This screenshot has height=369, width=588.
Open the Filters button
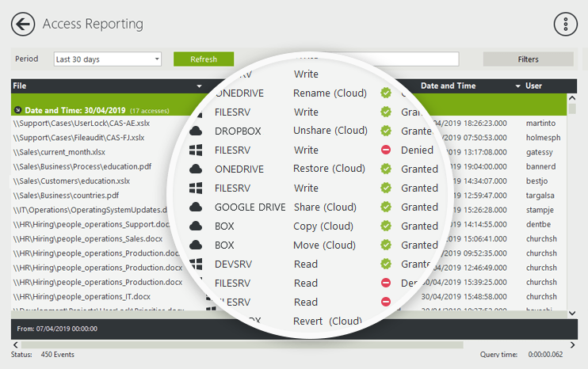[x=528, y=59]
